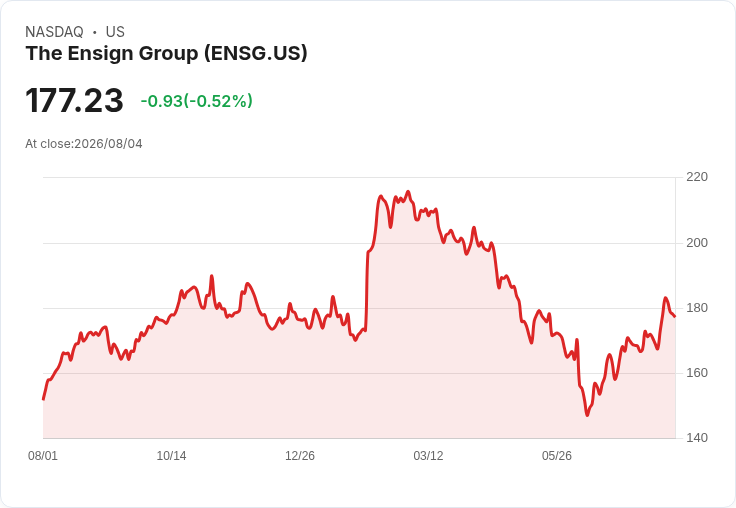This screenshot has width=736, height=508.
Task: Click the 160 y-axis price label
Action: [697, 373]
